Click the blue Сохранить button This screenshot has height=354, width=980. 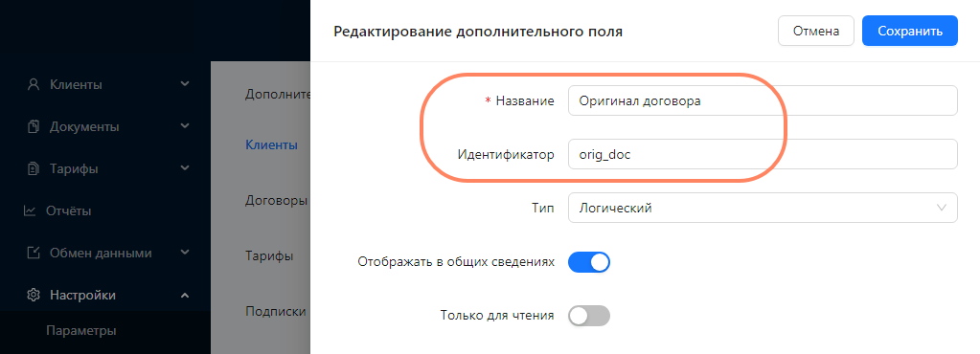pyautogui.click(x=910, y=32)
